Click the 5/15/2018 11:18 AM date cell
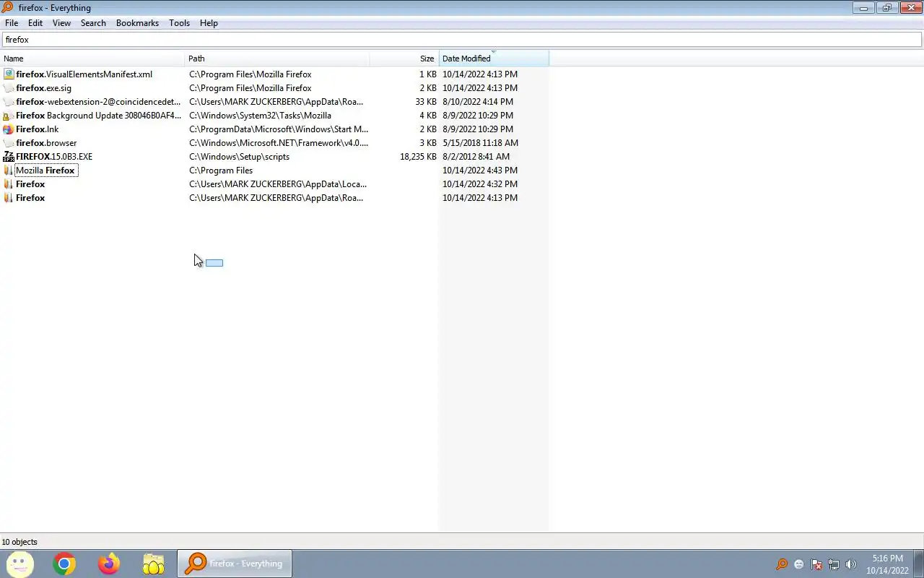This screenshot has height=578, width=924. [x=480, y=143]
